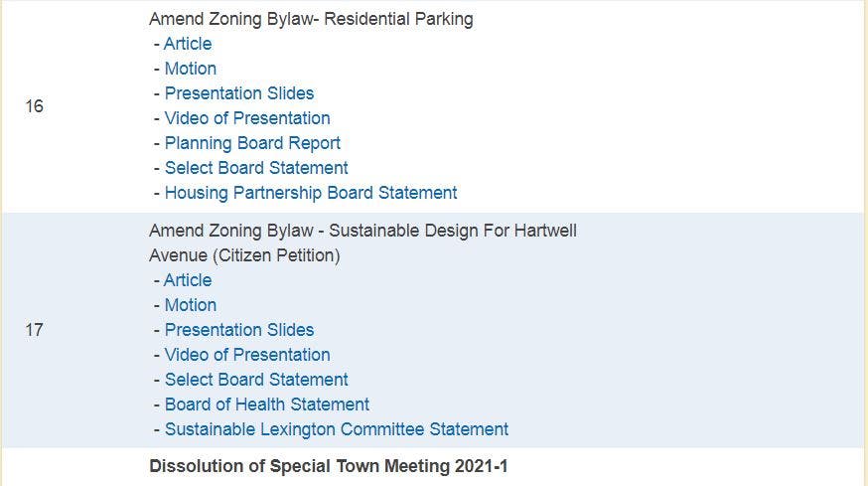Open the Housing Partnership Board Statement
Image resolution: width=868 pixels, height=486 pixels.
[311, 193]
